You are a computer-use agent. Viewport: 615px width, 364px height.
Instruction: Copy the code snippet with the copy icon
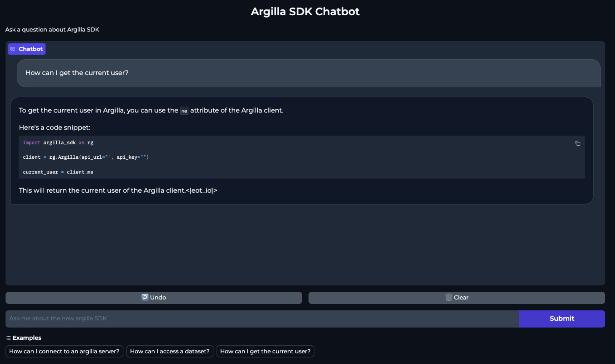point(578,143)
